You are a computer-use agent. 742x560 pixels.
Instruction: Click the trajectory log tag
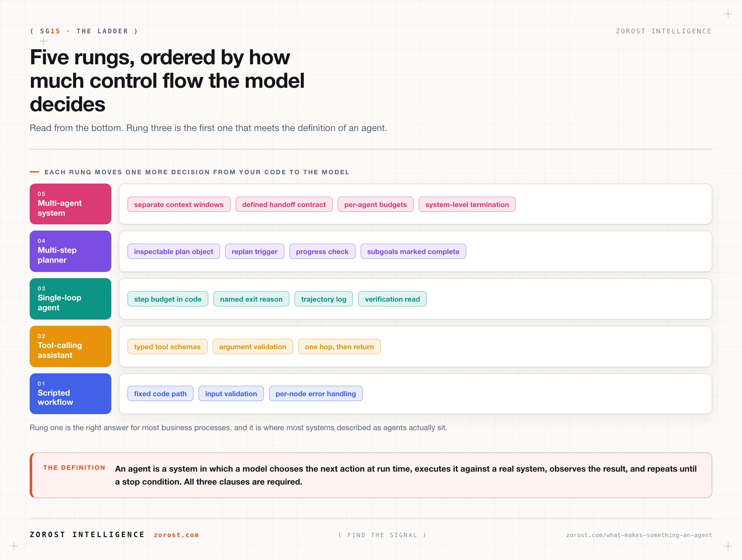324,299
